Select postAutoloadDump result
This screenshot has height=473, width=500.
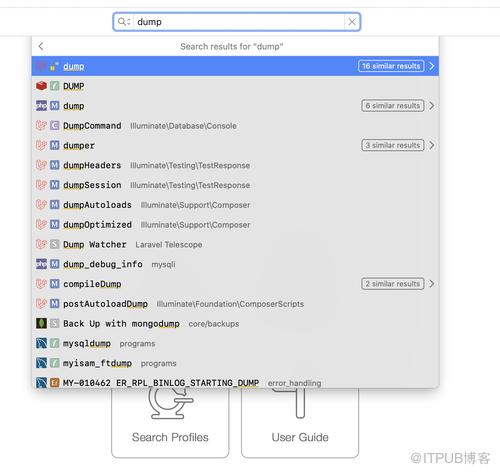[235, 304]
